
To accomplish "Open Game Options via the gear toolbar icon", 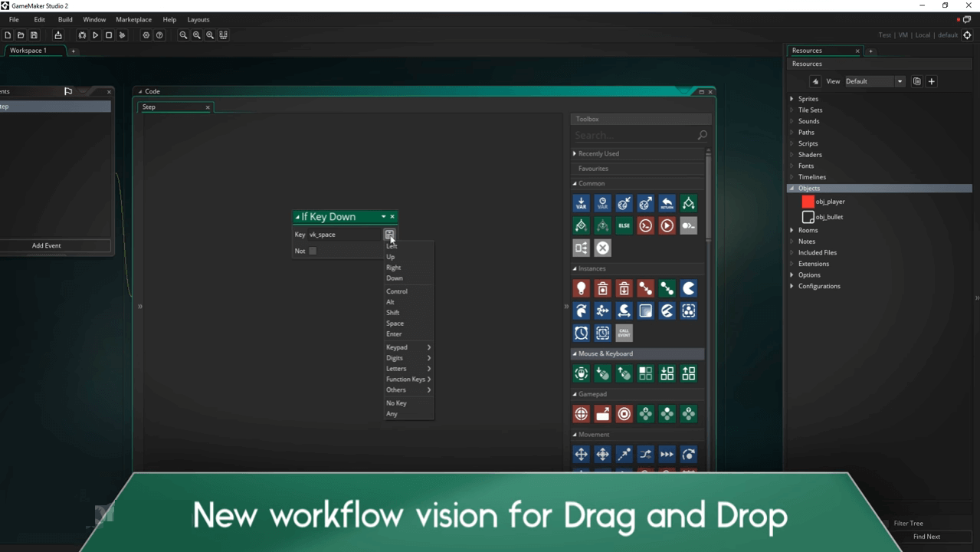I will pyautogui.click(x=146, y=34).
